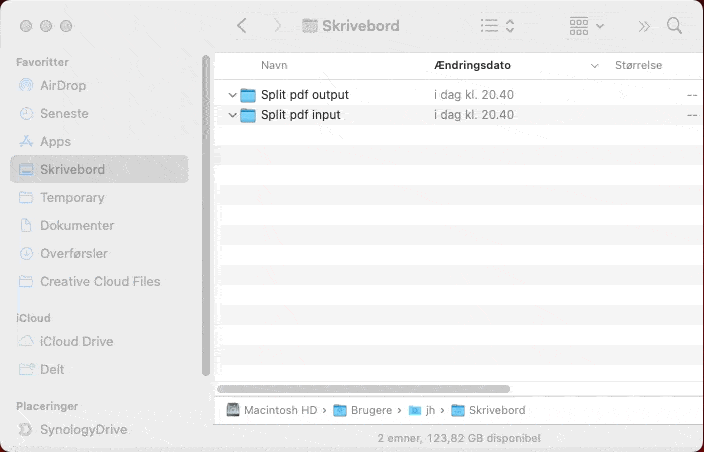
Task: Open Seneste recent files in sidebar
Action: 63,113
